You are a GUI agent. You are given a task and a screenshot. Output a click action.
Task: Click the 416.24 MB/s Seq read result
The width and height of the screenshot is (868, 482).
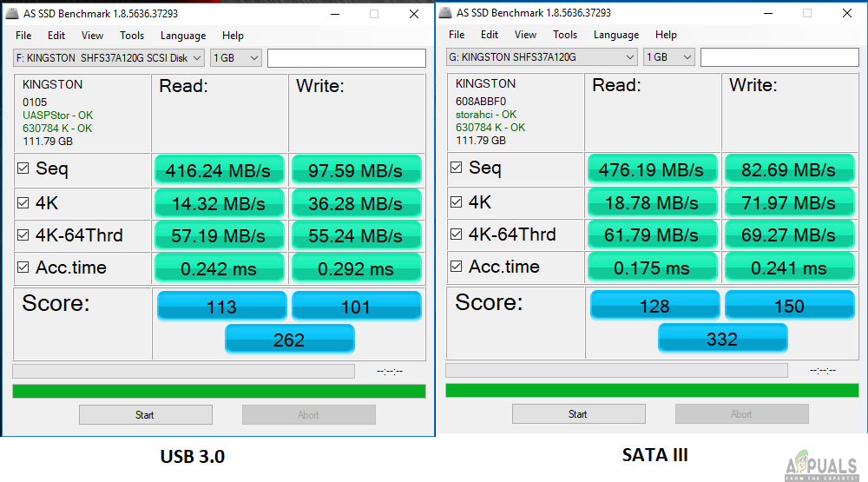click(x=220, y=170)
